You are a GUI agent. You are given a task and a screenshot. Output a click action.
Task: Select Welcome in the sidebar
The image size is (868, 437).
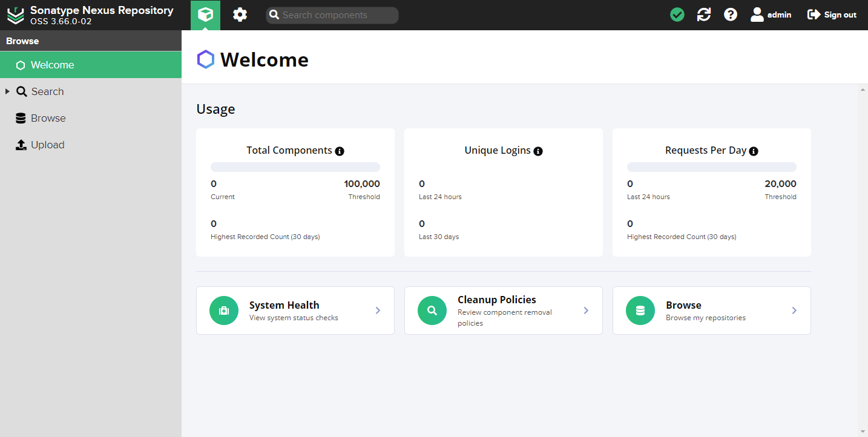pos(52,65)
